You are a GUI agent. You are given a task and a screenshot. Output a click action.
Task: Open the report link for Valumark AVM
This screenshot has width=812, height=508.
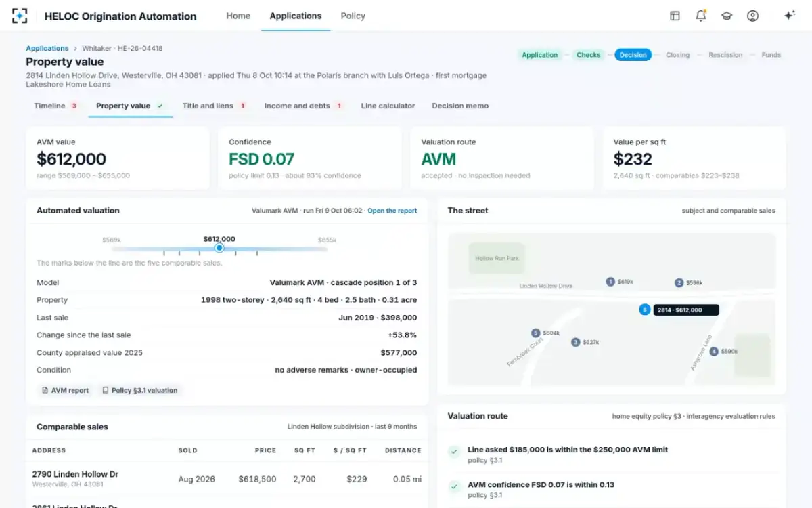pyautogui.click(x=392, y=211)
